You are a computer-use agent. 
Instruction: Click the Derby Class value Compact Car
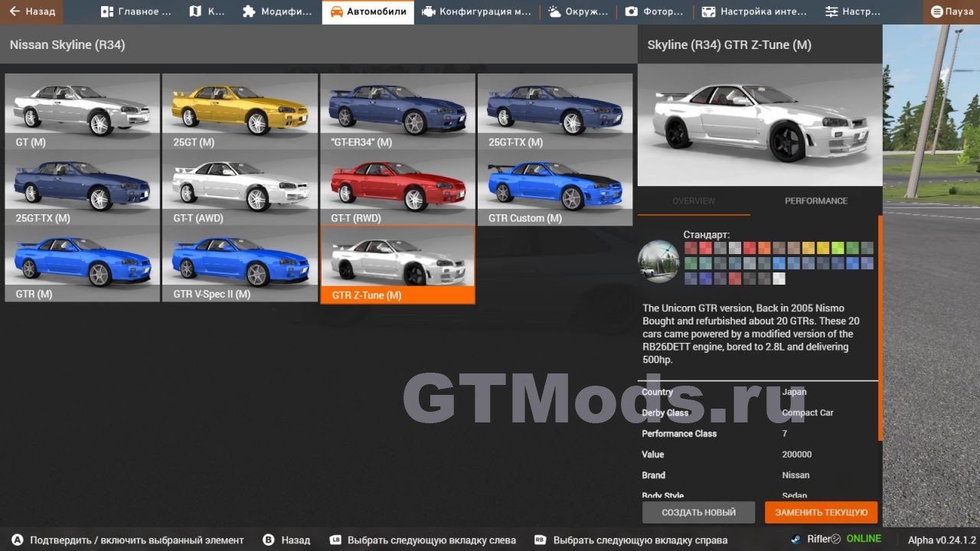pos(808,412)
